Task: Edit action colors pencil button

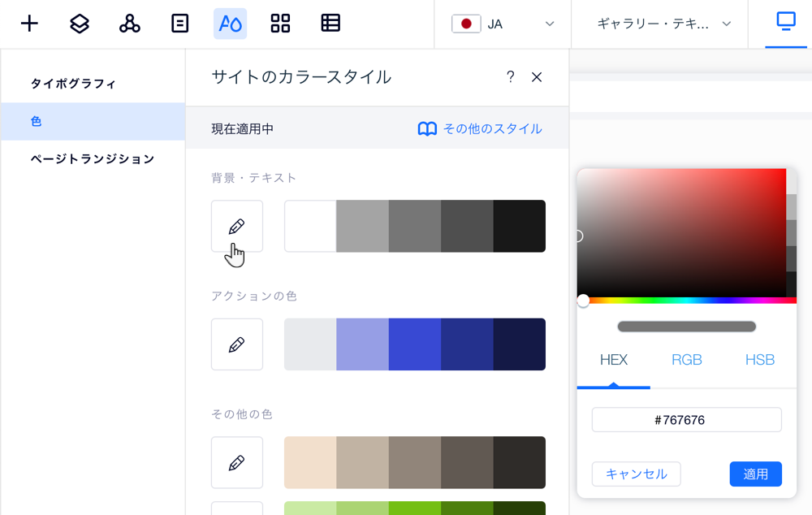Action: pos(236,344)
